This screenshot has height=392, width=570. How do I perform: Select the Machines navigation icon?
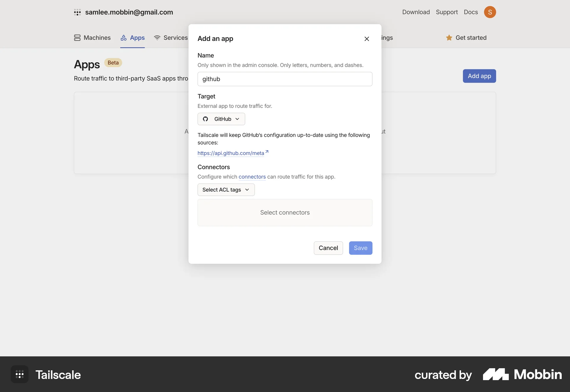coord(77,38)
